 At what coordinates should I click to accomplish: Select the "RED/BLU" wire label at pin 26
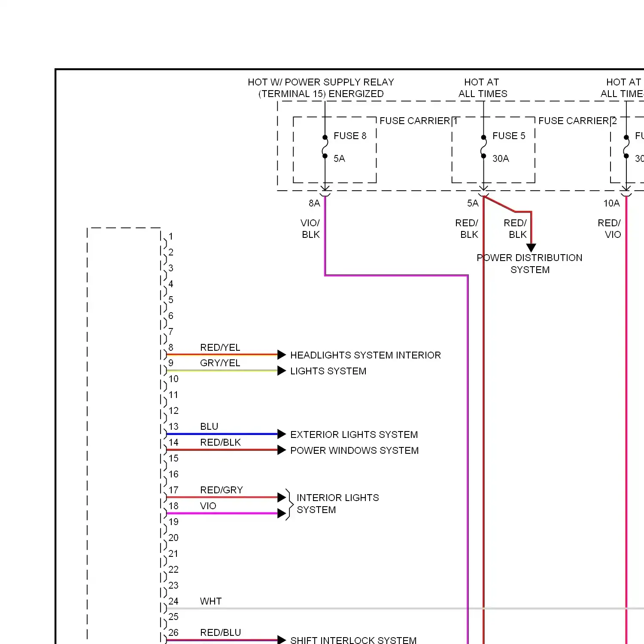(x=220, y=632)
